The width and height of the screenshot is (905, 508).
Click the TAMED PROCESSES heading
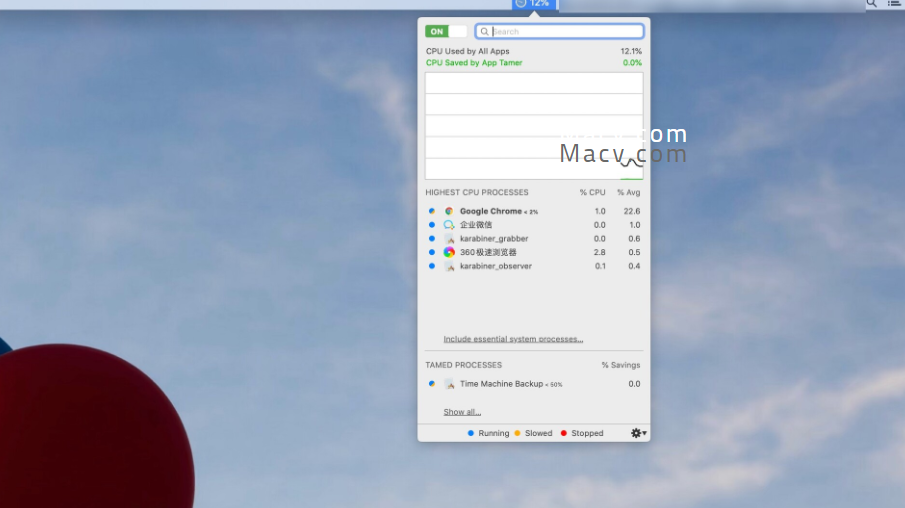coord(463,365)
